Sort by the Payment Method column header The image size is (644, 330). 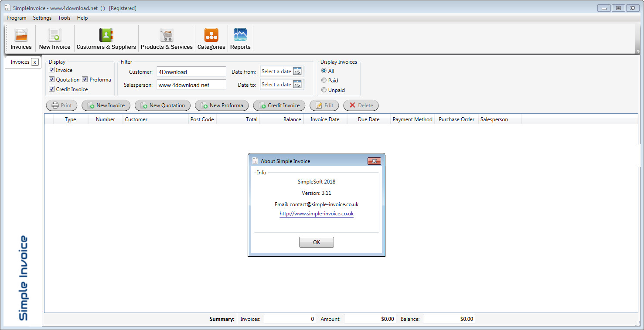coord(412,119)
